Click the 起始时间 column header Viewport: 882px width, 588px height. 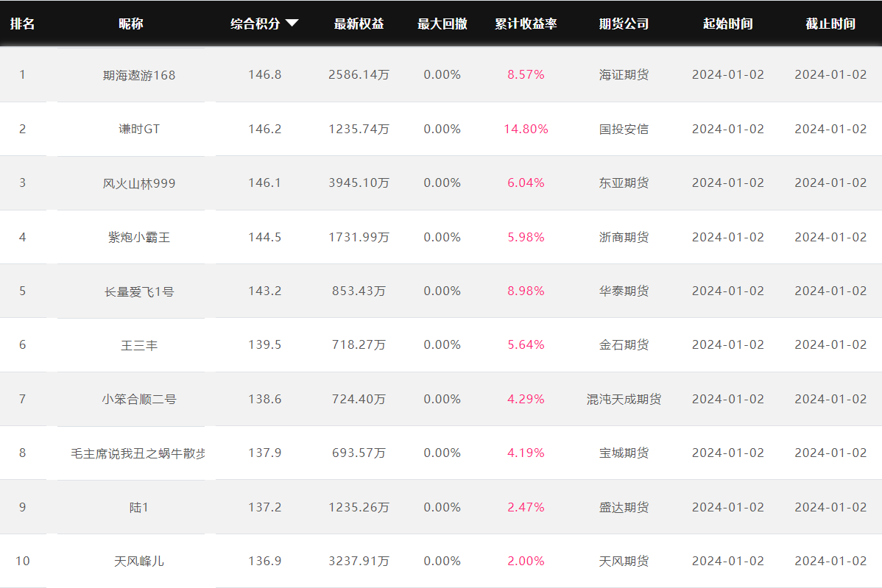728,24
